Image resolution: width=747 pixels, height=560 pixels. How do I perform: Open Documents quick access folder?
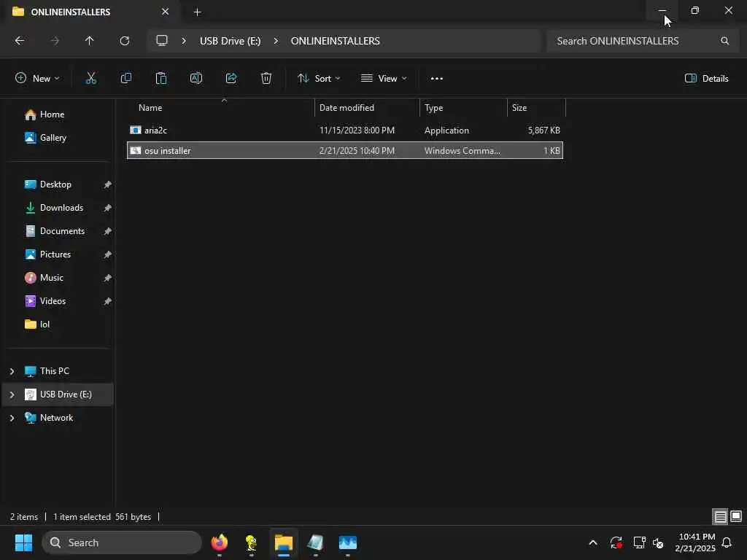55,231
